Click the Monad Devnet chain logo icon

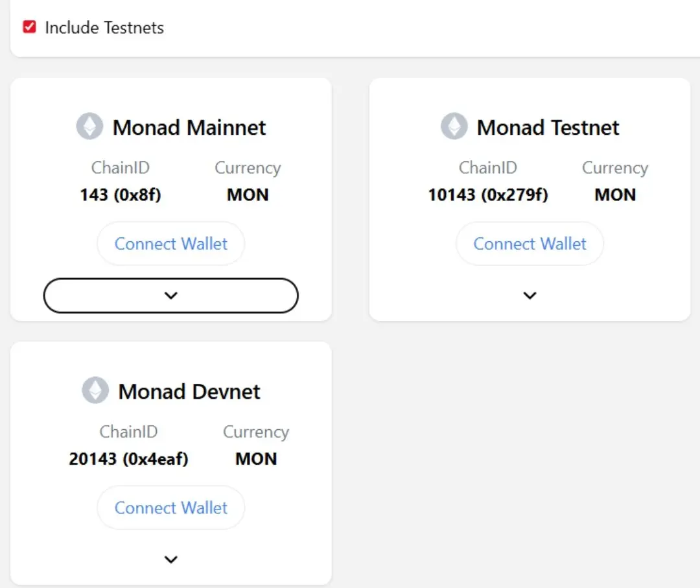point(95,391)
